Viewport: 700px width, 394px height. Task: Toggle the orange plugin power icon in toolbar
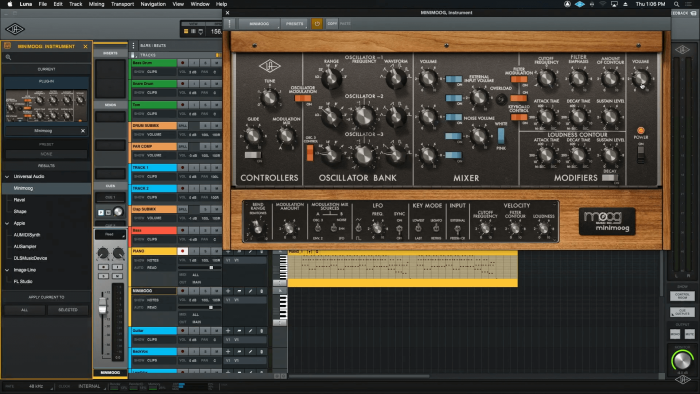(x=317, y=24)
